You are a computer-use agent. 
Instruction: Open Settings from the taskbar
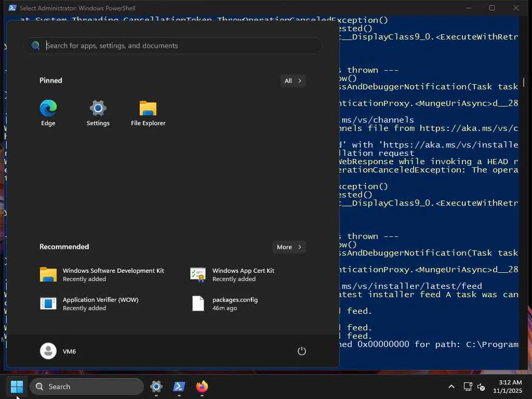coord(156,387)
